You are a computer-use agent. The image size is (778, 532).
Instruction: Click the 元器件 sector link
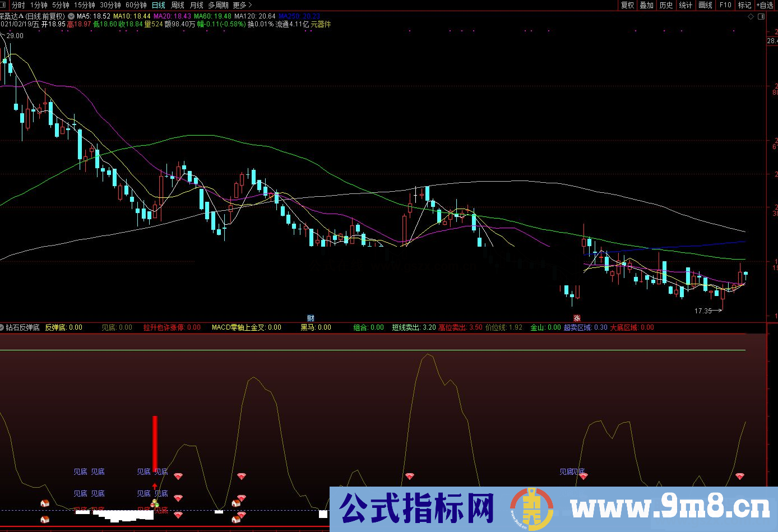coord(322,24)
